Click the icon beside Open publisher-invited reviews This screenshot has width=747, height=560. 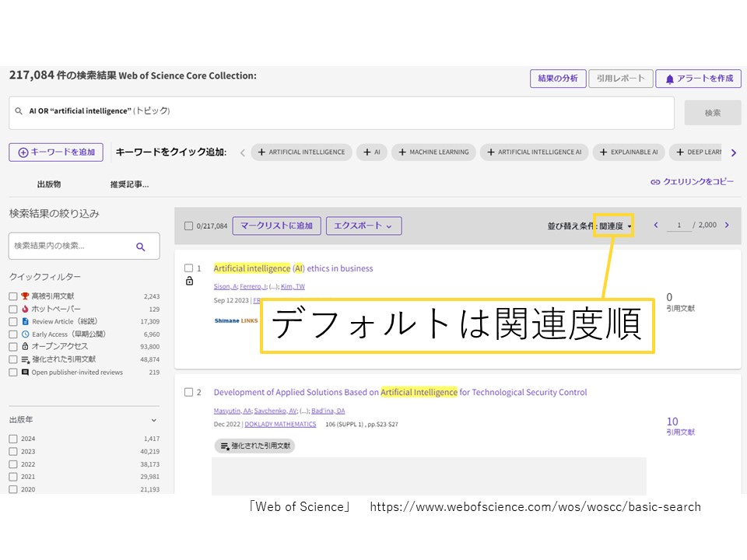coord(25,372)
